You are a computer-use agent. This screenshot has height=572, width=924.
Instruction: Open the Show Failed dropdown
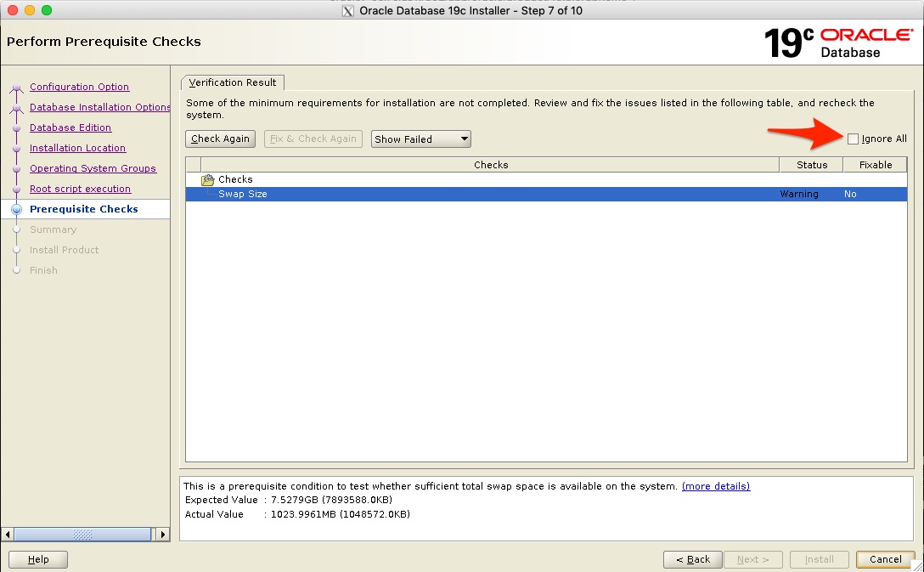pos(420,139)
